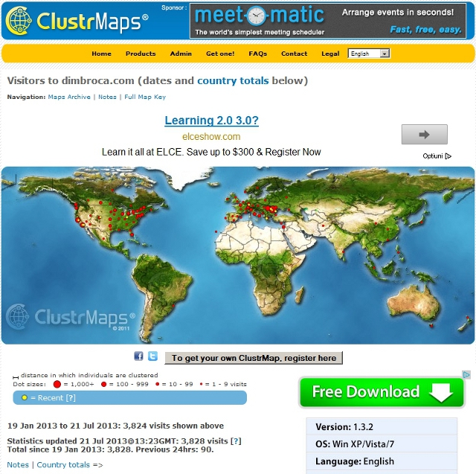Click the 'OS: Win XP/Vista/7' text
Screen dimensions: 476x474
tap(355, 444)
